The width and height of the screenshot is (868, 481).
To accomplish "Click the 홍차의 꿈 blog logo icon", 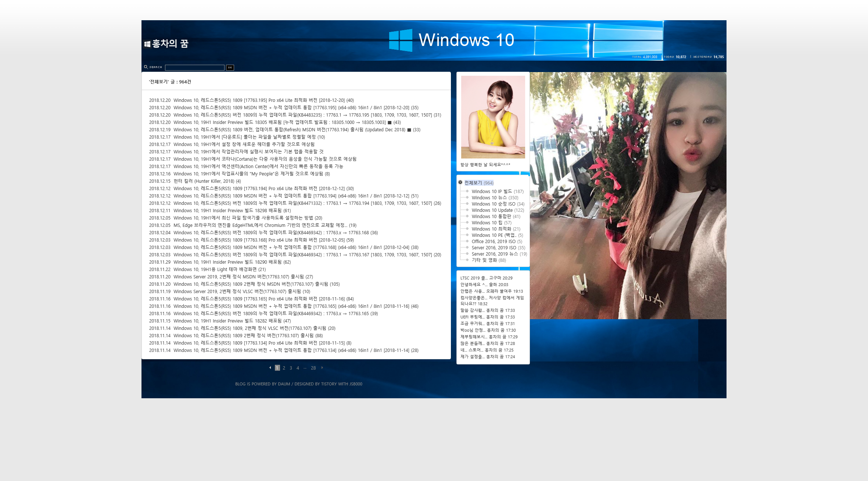I will [x=147, y=44].
